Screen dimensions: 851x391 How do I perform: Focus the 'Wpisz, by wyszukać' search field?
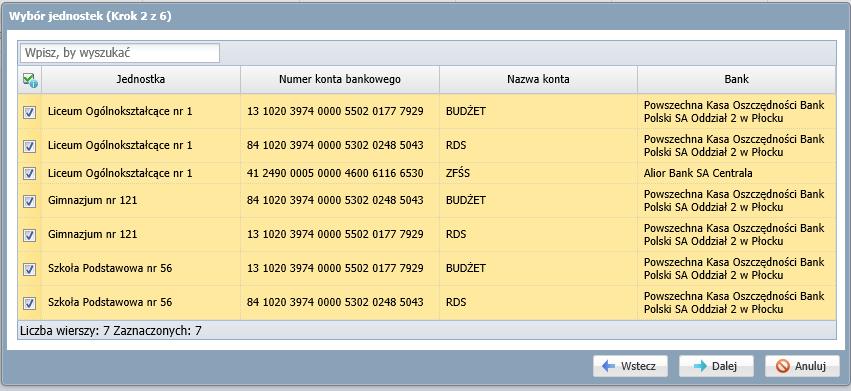[120, 53]
